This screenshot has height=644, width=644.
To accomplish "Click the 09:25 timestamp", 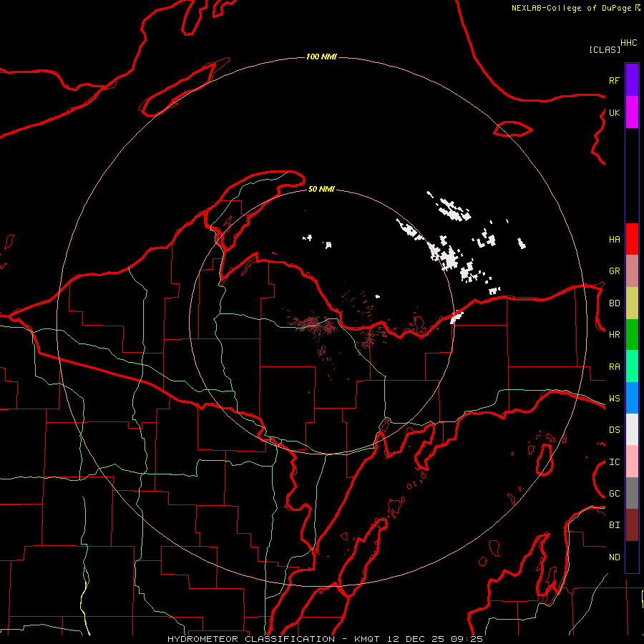I will pyautogui.click(x=467, y=639).
